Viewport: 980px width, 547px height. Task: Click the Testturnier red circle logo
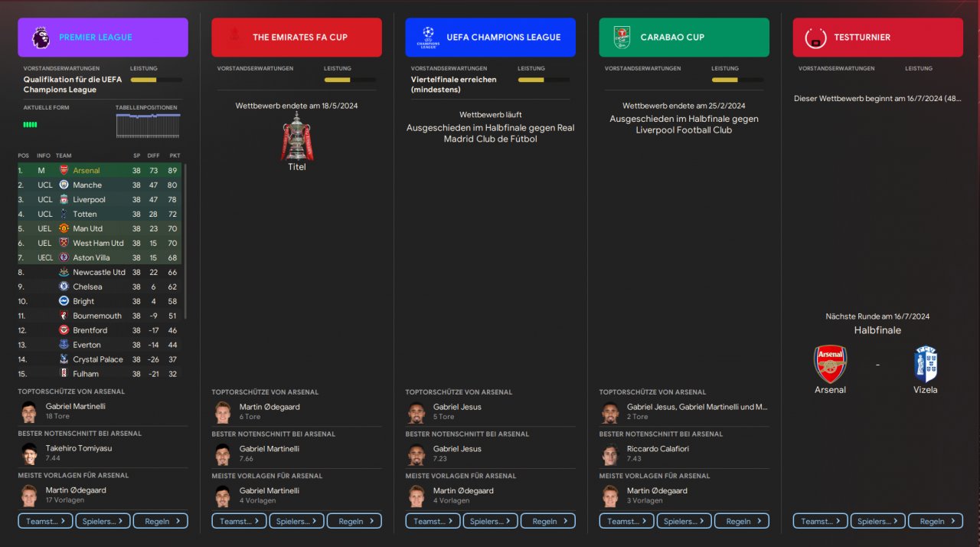click(x=815, y=38)
